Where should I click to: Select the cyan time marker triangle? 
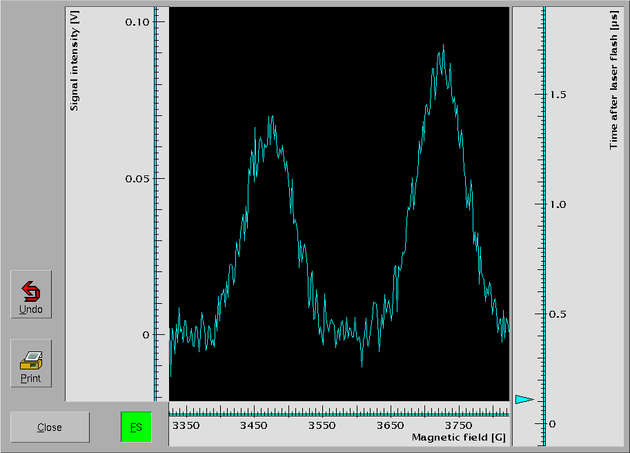[x=525, y=400]
